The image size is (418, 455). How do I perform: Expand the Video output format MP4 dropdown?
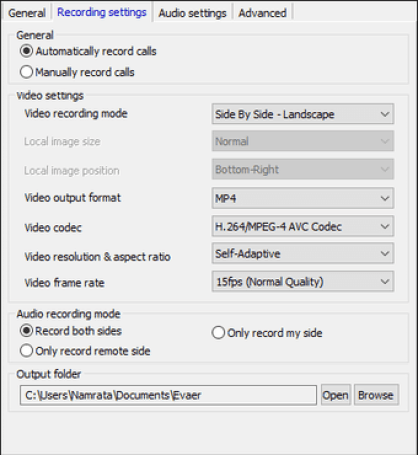click(x=303, y=198)
